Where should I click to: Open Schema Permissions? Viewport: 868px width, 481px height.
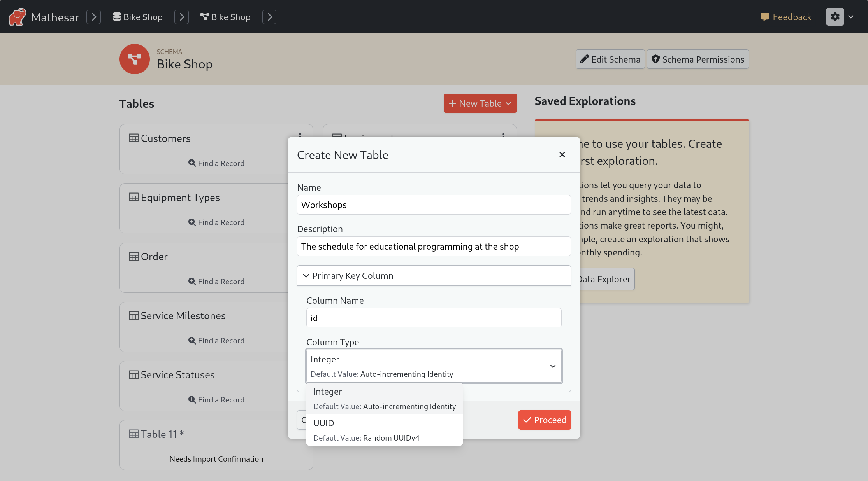[x=698, y=59]
